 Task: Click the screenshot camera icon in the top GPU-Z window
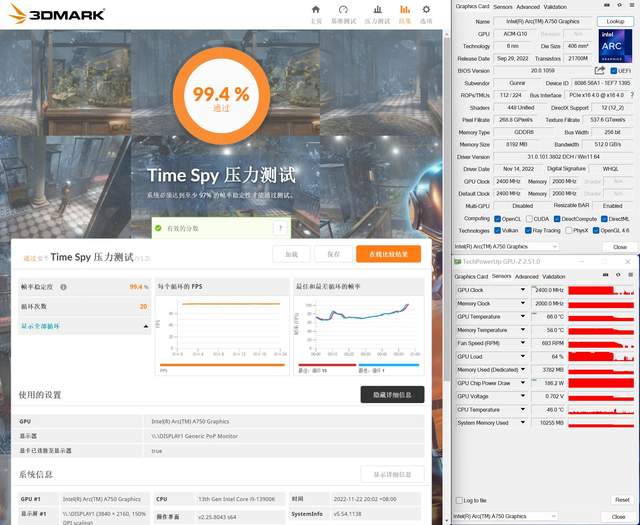pos(607,5)
